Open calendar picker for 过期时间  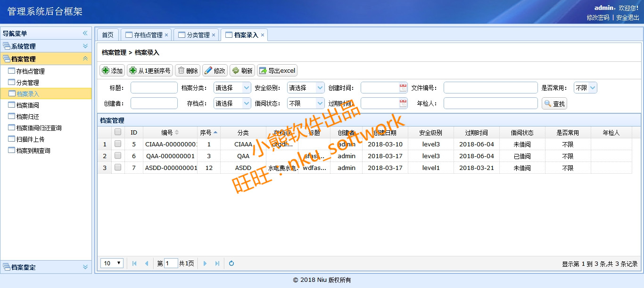point(403,103)
